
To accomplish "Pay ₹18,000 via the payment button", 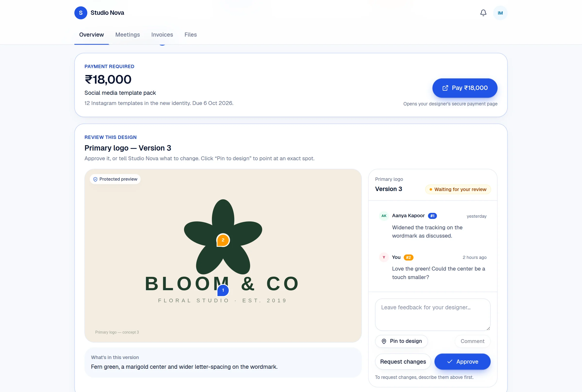I will [465, 88].
